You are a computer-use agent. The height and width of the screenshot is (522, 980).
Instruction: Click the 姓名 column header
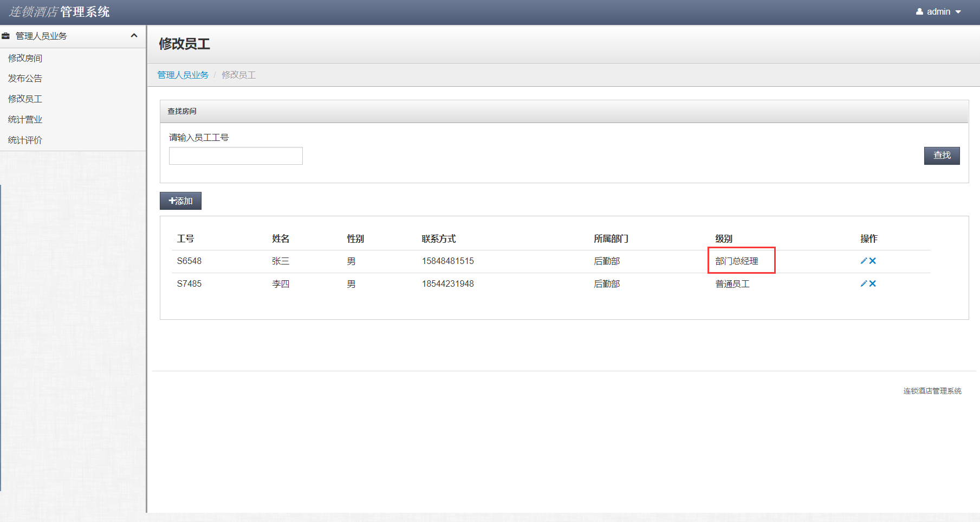tap(281, 239)
